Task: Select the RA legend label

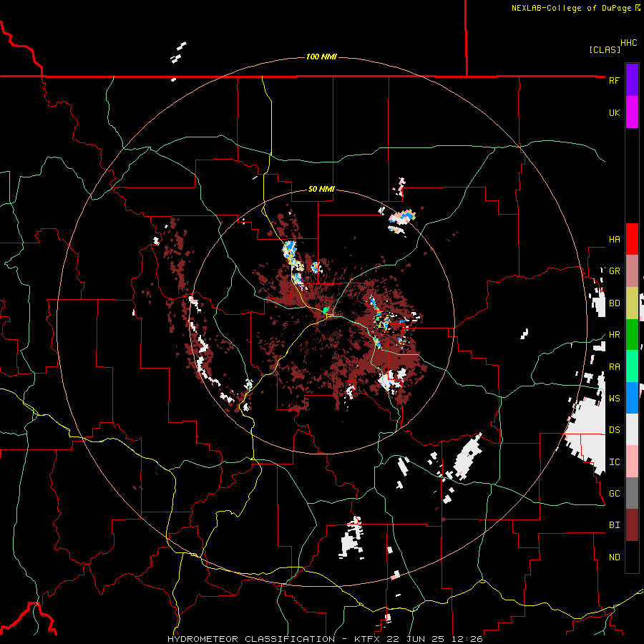Action: (x=614, y=367)
